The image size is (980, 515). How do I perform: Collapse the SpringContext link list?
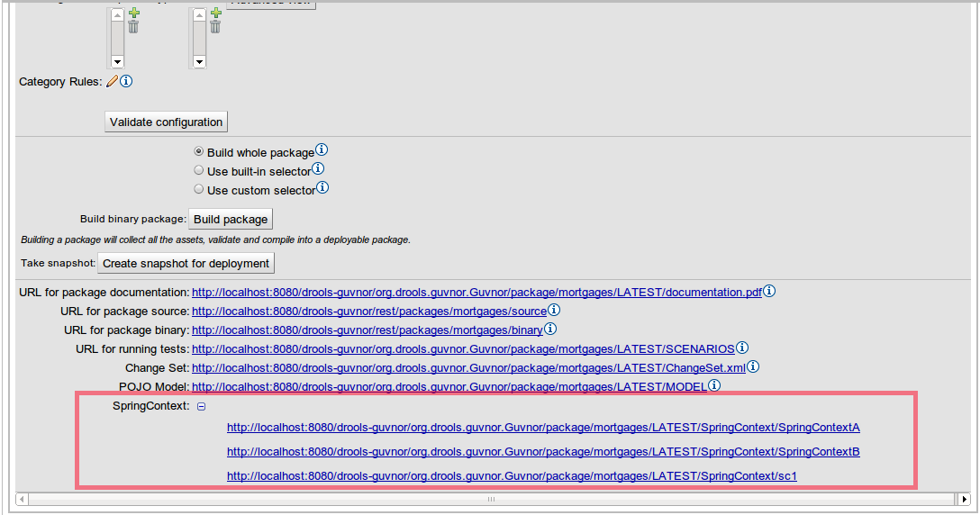point(202,407)
